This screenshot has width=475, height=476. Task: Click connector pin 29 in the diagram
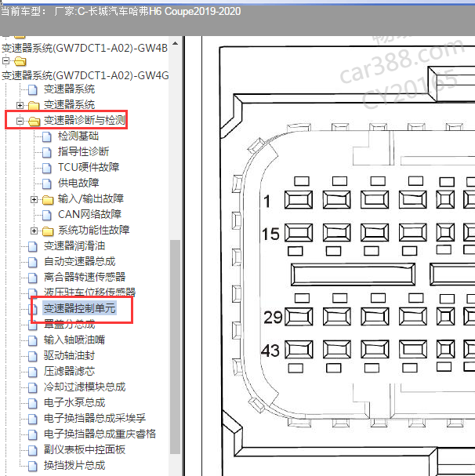coord(299,317)
